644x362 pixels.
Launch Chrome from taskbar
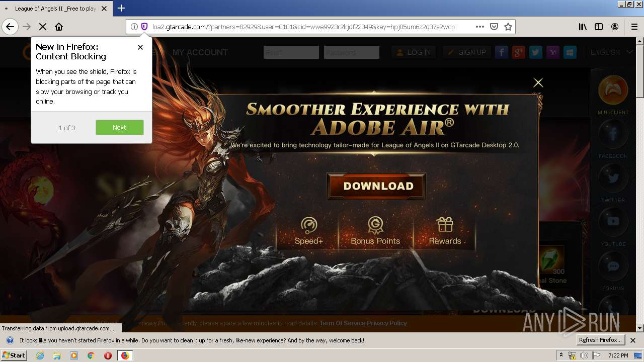click(x=91, y=355)
